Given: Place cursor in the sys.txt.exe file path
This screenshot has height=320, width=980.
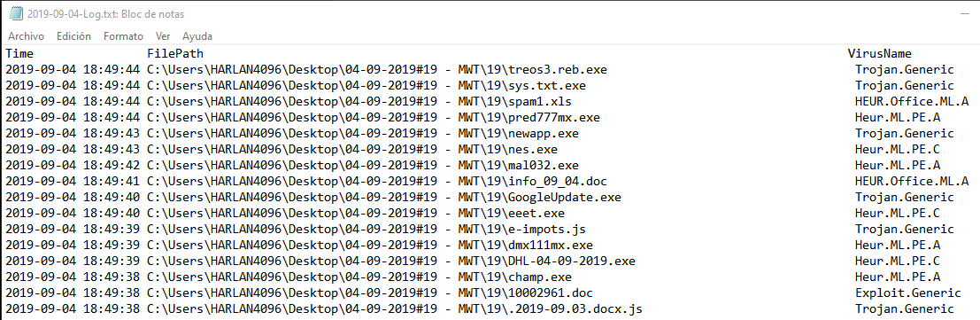Looking at the screenshot, I should click(367, 86).
